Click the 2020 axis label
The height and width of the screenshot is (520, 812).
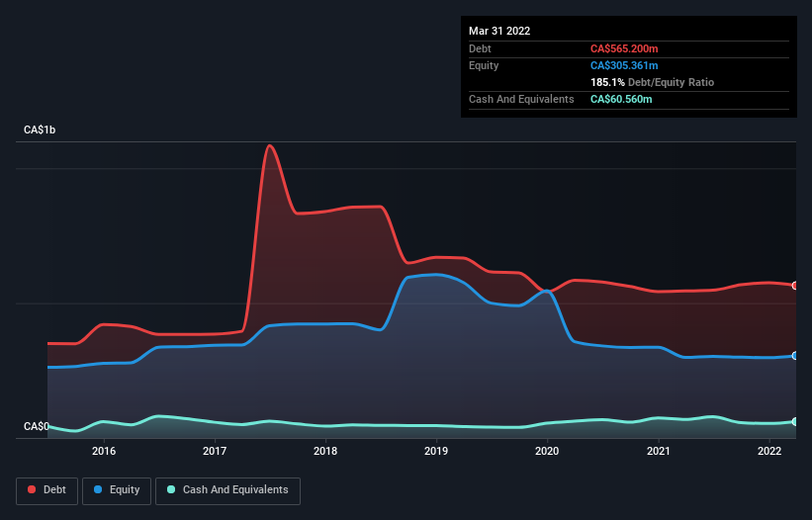pos(547,451)
